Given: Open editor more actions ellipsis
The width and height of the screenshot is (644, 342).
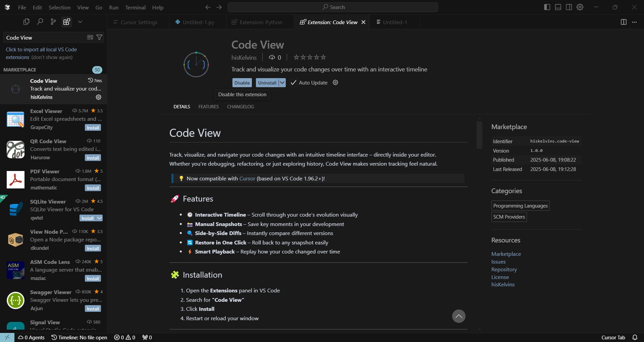Looking at the screenshot, I should [x=634, y=22].
